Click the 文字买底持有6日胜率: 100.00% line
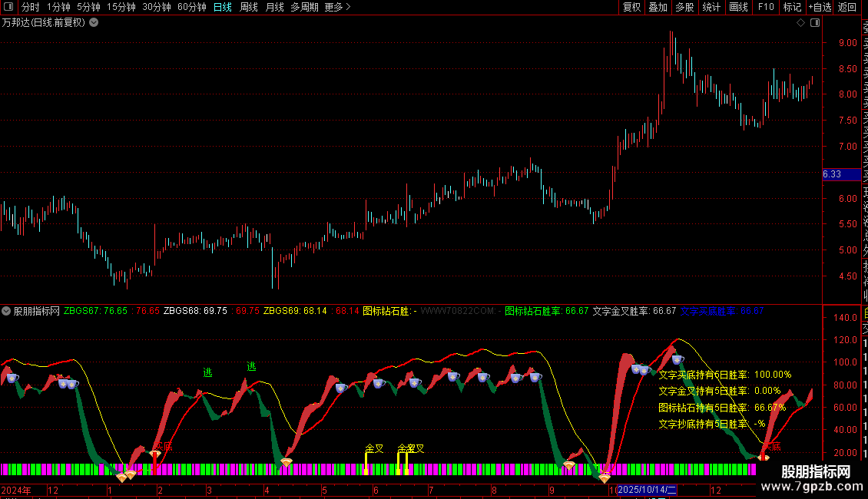Image resolution: width=868 pixels, height=499 pixels. tap(724, 375)
